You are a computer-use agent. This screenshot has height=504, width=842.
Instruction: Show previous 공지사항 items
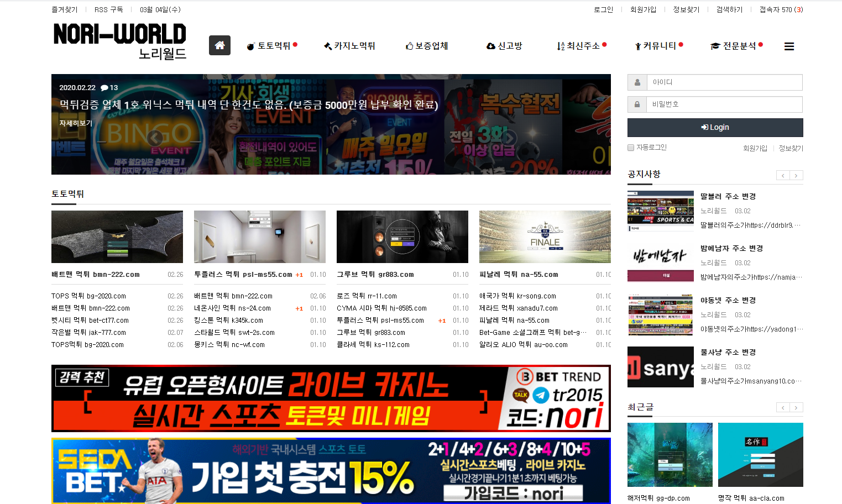783,175
